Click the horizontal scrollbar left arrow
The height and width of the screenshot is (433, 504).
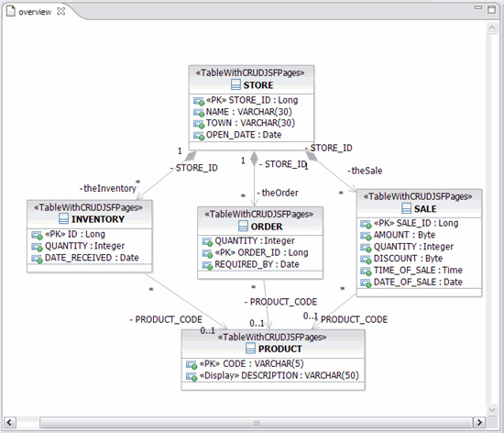tap(10, 422)
